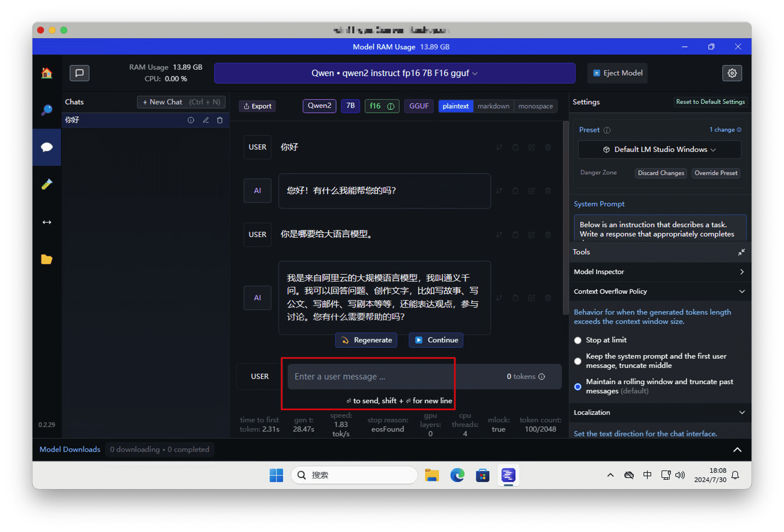Screen dimensions: 784x532
Task: Export the current chat
Action: [x=257, y=106]
